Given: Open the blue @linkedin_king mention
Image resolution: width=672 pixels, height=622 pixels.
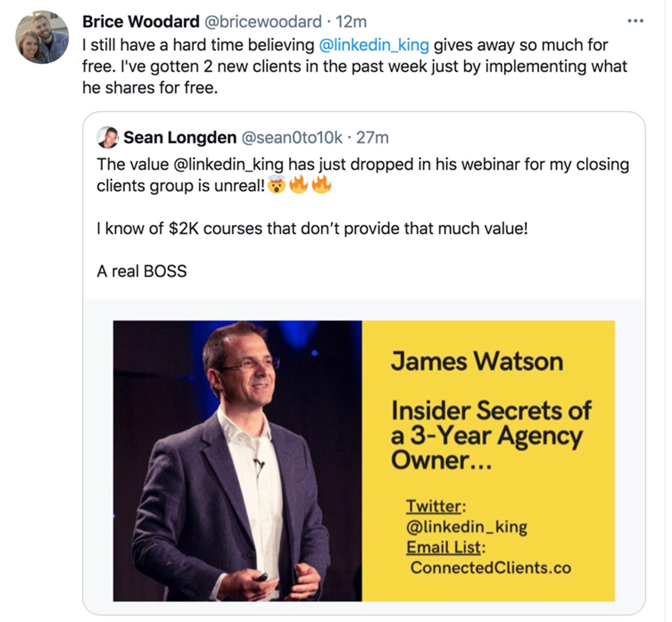Looking at the screenshot, I should click(x=374, y=44).
